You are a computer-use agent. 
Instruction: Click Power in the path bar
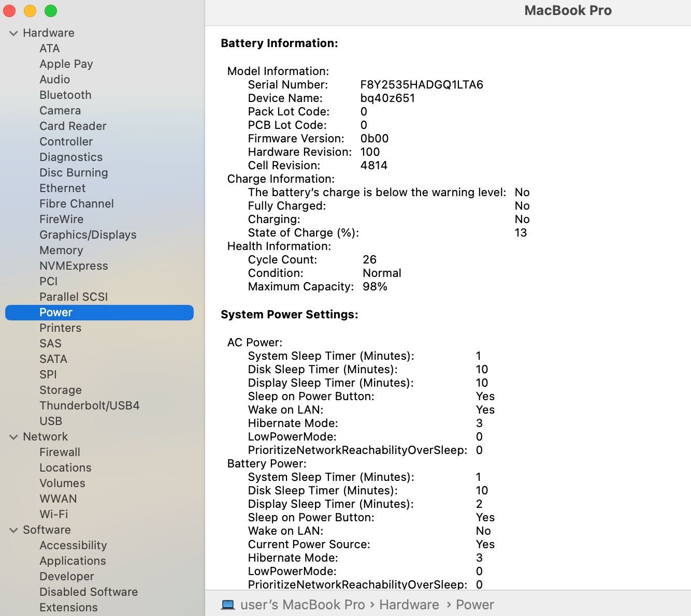475,605
